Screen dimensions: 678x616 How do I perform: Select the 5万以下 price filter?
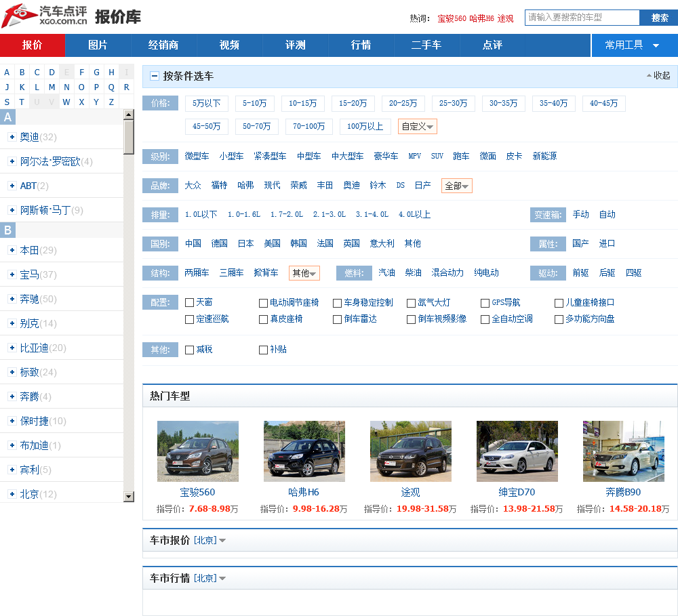point(207,103)
